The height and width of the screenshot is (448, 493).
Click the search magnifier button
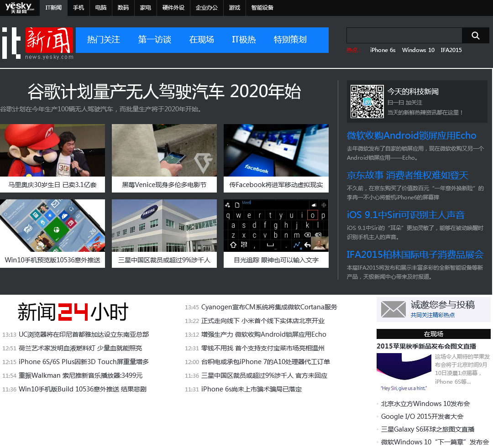click(x=475, y=36)
